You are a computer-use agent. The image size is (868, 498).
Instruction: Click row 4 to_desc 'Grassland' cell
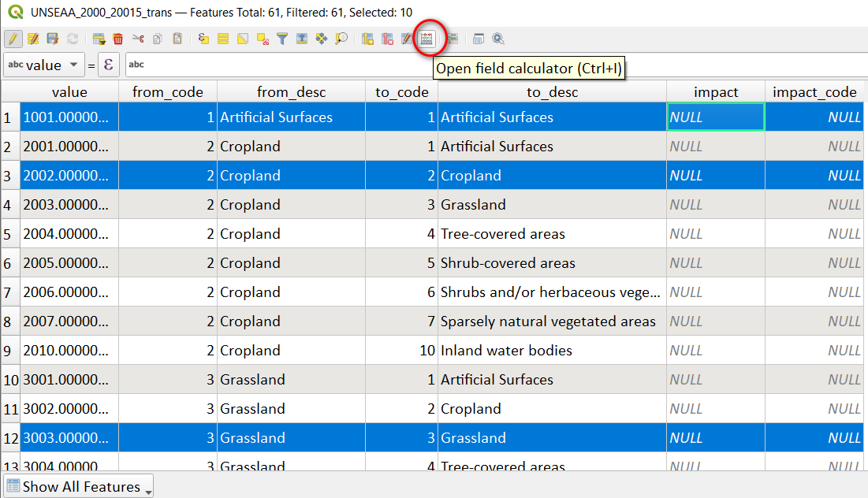(552, 205)
